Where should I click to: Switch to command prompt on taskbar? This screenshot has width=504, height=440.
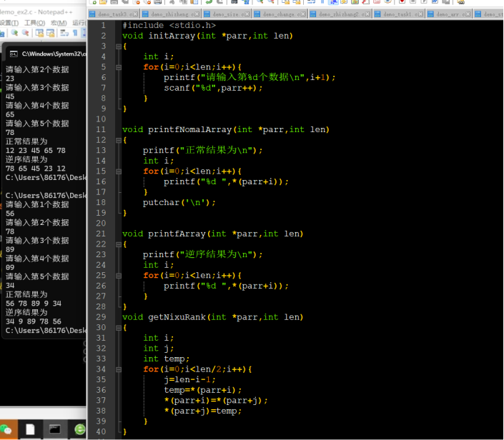tap(54, 429)
